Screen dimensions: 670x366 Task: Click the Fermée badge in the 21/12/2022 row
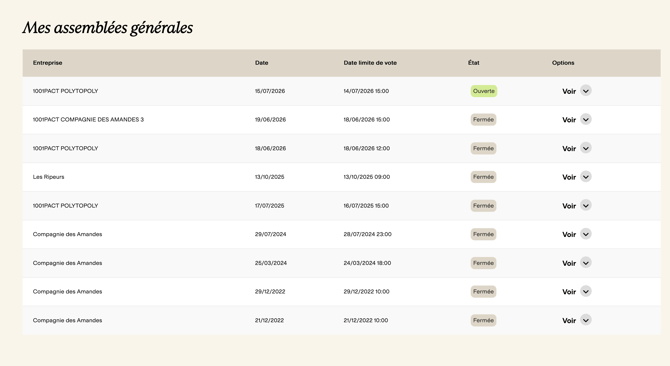coord(483,320)
